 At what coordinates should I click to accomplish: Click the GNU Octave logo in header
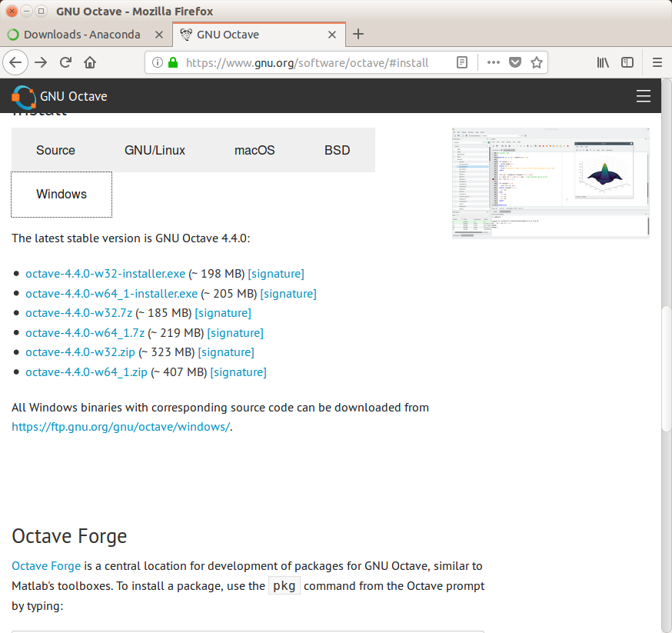[24, 97]
